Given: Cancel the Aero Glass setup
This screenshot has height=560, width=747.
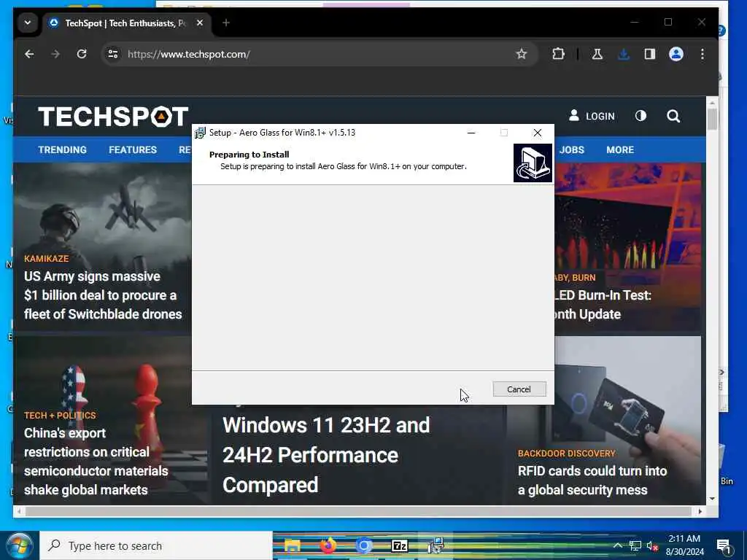Looking at the screenshot, I should (519, 389).
